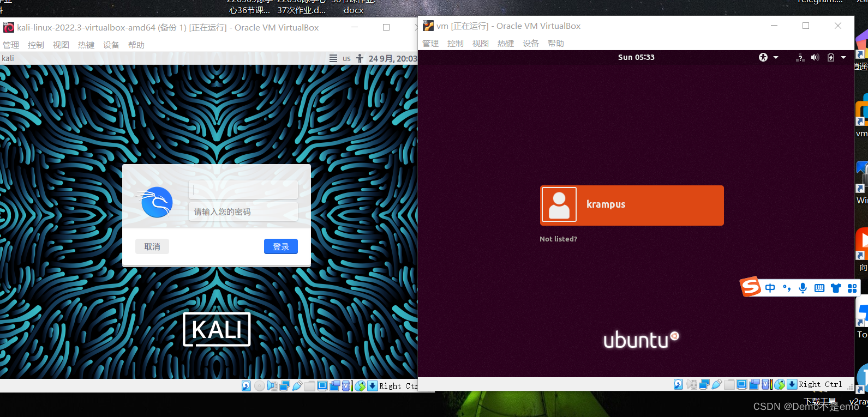The height and width of the screenshot is (417, 868).
Task: Click shared folders icon in Kali status bar
Action: pyautogui.click(x=310, y=386)
